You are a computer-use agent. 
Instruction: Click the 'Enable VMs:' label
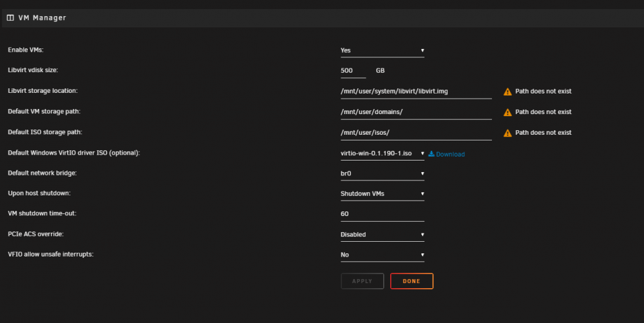click(x=26, y=50)
